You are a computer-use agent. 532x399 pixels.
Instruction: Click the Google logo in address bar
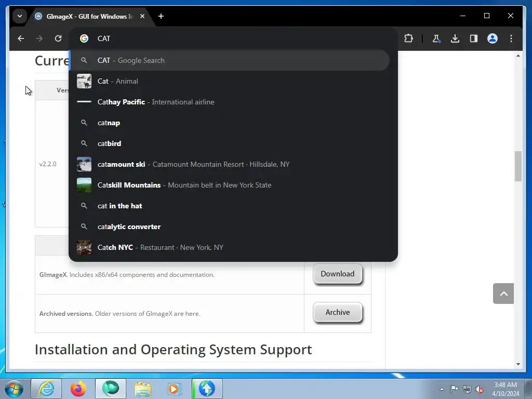pyautogui.click(x=84, y=38)
